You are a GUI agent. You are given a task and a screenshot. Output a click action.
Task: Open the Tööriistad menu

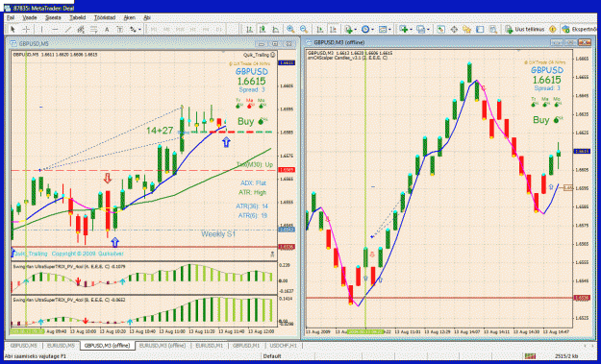click(x=104, y=17)
